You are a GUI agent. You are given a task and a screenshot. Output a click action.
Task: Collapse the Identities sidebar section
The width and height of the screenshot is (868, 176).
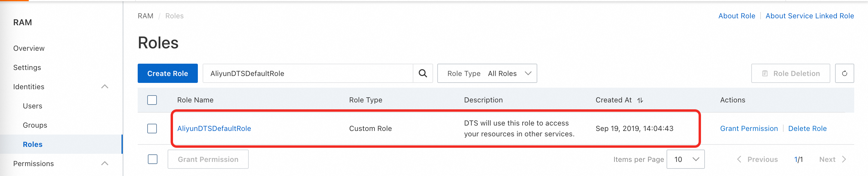click(105, 86)
